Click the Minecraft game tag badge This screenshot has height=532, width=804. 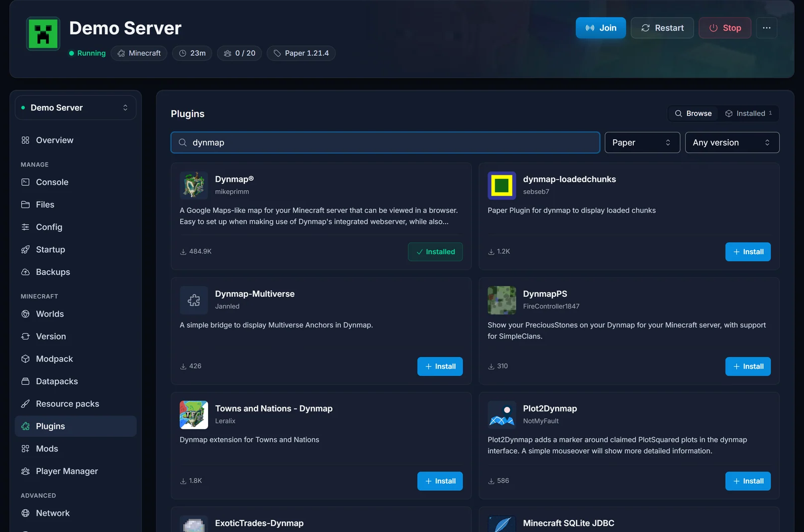tap(139, 53)
